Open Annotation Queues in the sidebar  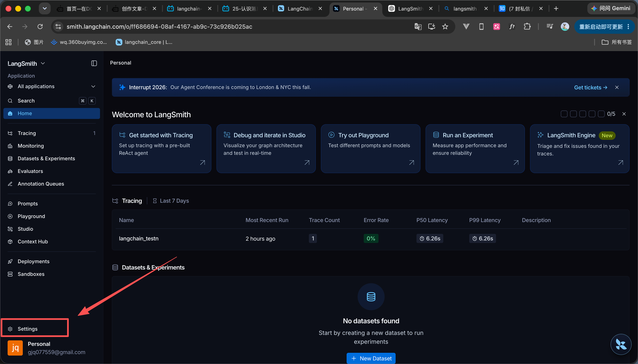point(51,184)
